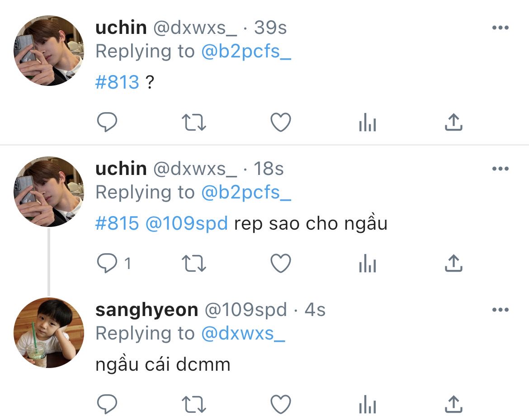The image size is (529, 420).
Task: Share the #813 tweet
Action: [453, 123]
